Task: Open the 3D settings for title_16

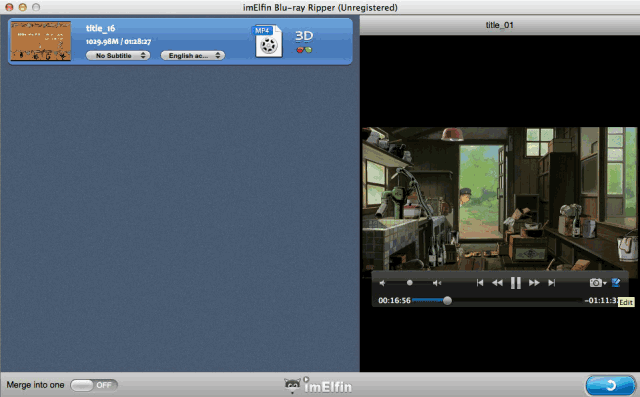Action: (304, 41)
